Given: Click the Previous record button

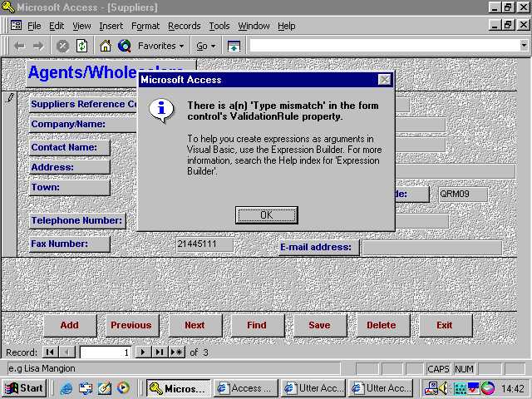Looking at the screenshot, I should pyautogui.click(x=132, y=325).
